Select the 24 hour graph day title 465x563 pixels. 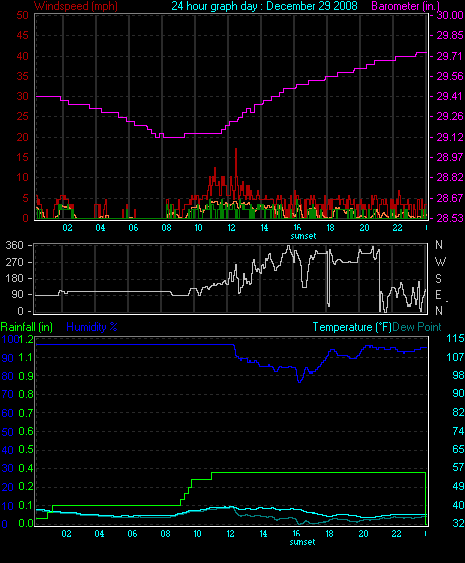point(264,6)
